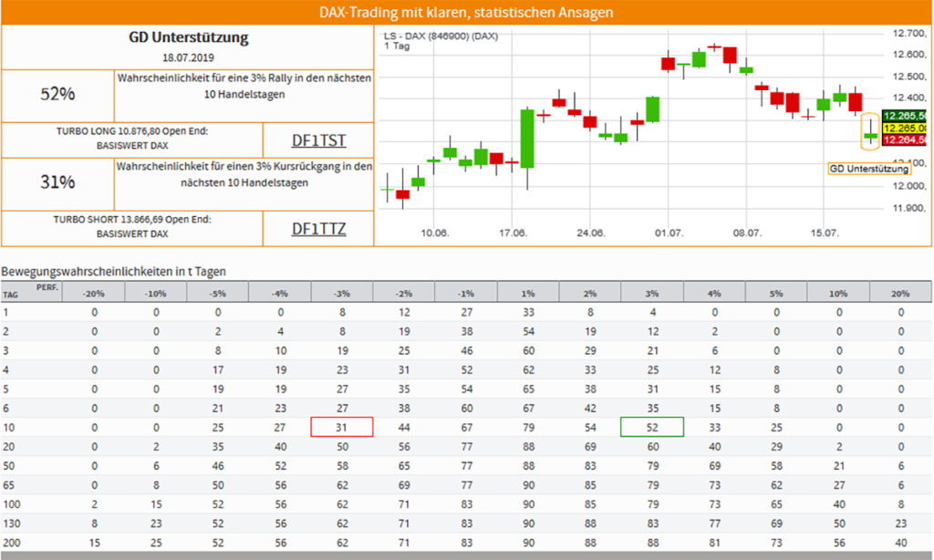Click the yellow 12.285,00 price tag

[904, 128]
